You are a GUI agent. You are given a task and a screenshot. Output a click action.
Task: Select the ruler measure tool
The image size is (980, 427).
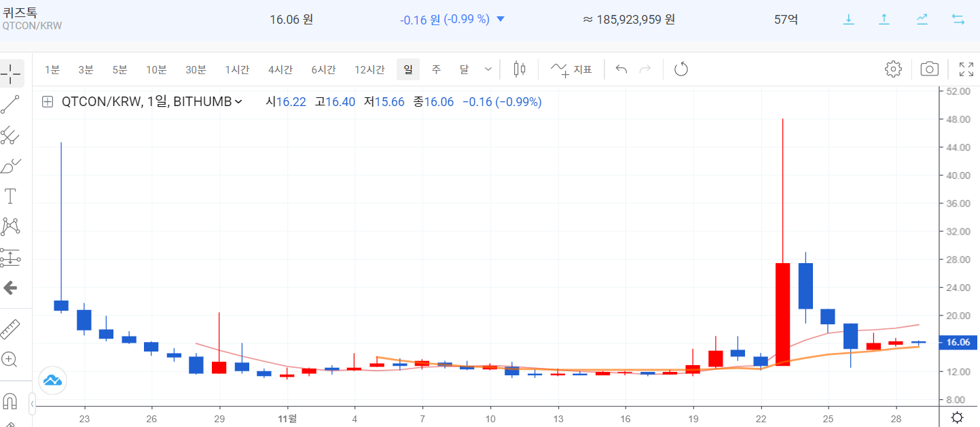pos(10,329)
